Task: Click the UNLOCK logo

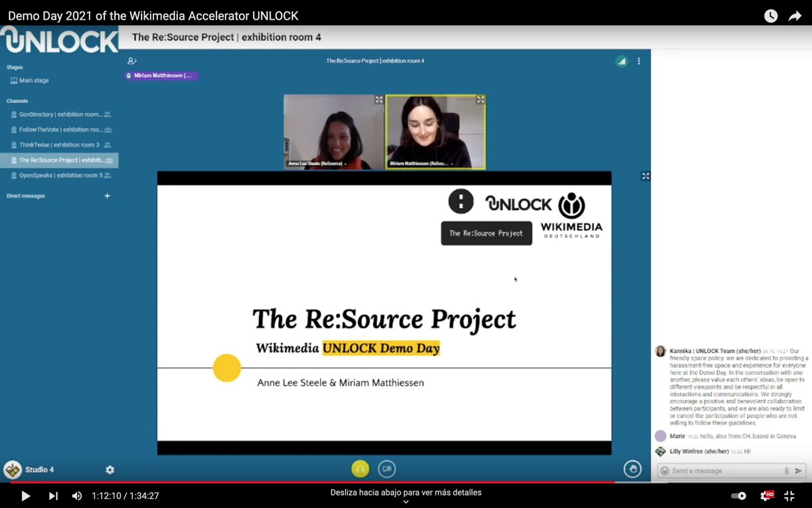Action: 60,41
